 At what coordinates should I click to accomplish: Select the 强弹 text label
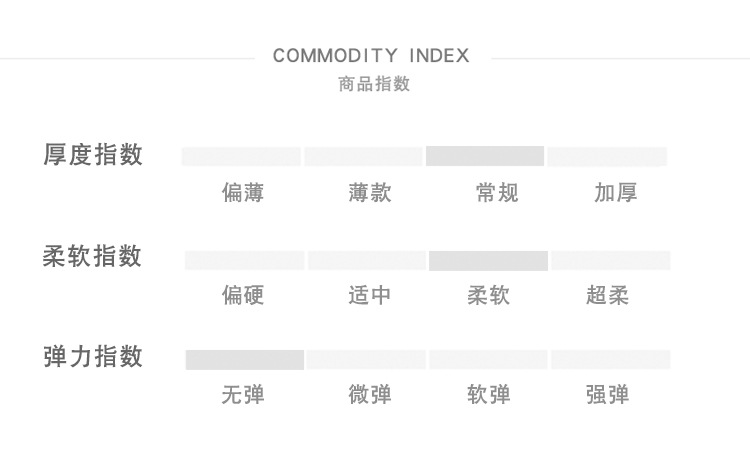click(608, 395)
